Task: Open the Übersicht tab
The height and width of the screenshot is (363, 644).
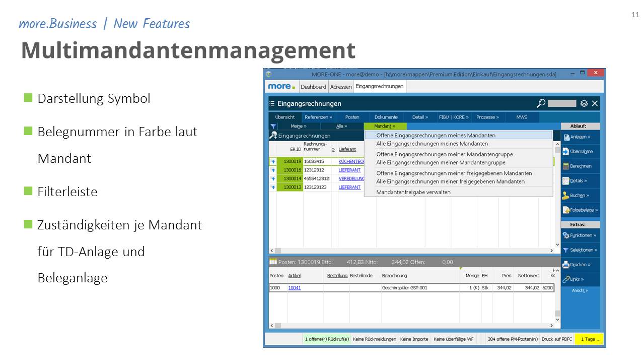Action: (285, 117)
